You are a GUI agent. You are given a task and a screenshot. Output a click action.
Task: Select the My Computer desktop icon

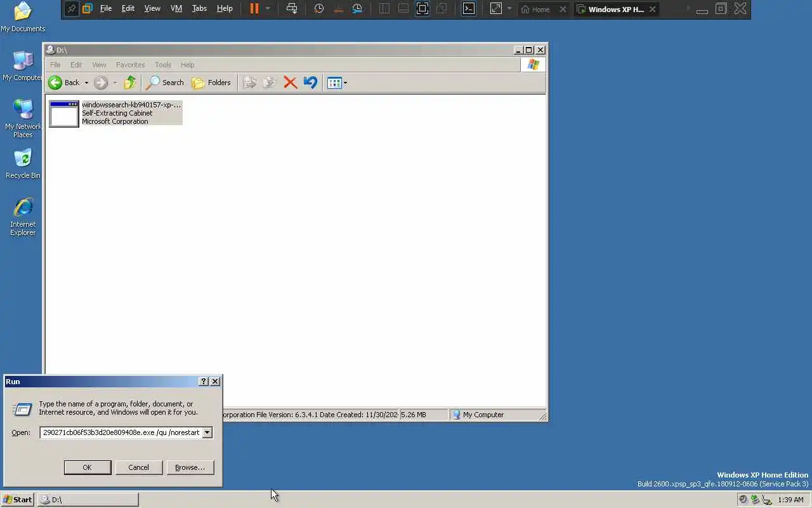point(23,66)
